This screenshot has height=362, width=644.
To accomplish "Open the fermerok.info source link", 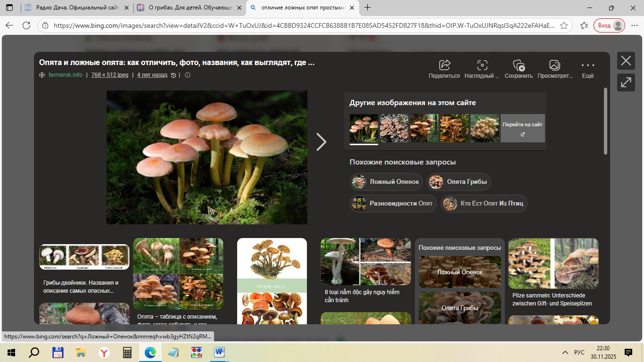I will tap(65, 75).
